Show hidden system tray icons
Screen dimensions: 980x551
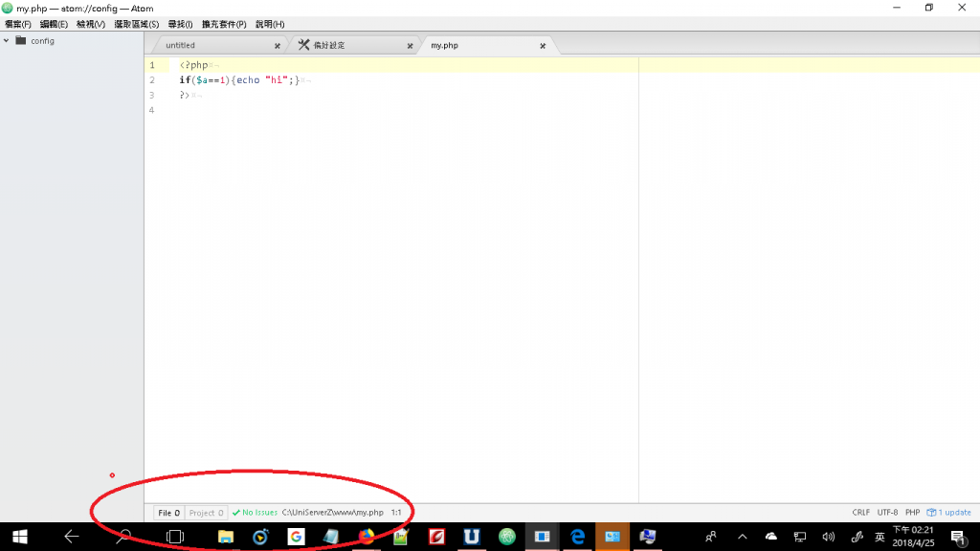743,537
